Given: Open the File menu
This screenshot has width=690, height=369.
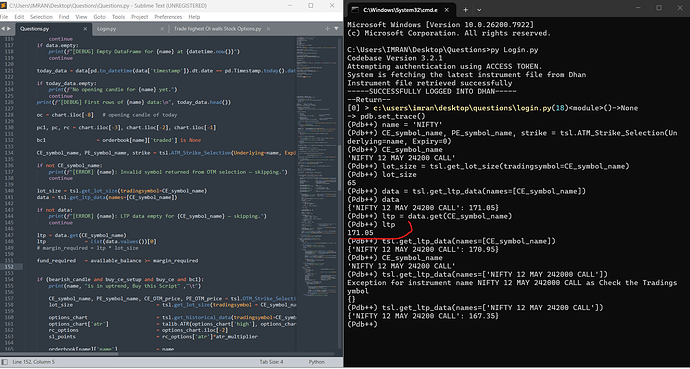Looking at the screenshot, I should [x=4, y=17].
